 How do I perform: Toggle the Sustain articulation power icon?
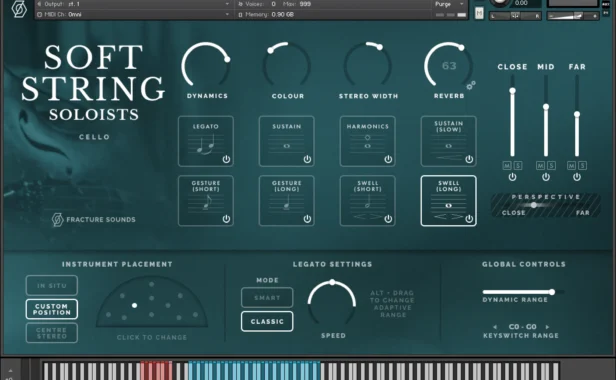pyautogui.click(x=307, y=159)
